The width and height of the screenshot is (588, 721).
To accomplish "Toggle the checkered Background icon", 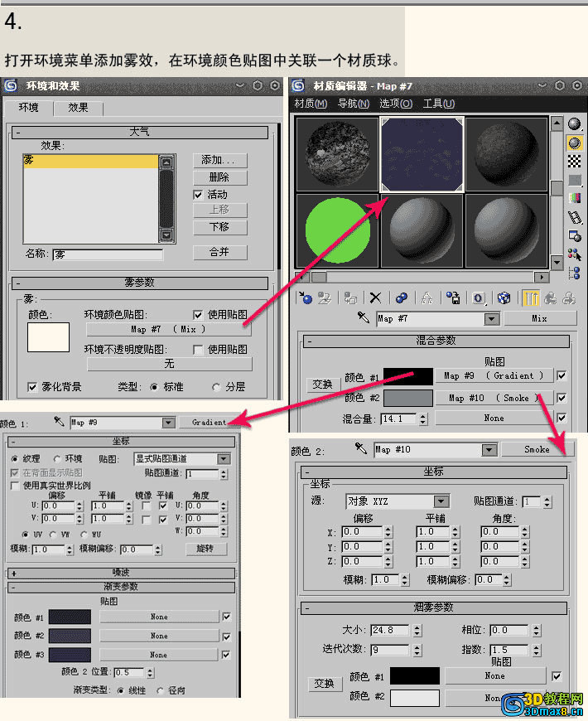I will [x=574, y=162].
